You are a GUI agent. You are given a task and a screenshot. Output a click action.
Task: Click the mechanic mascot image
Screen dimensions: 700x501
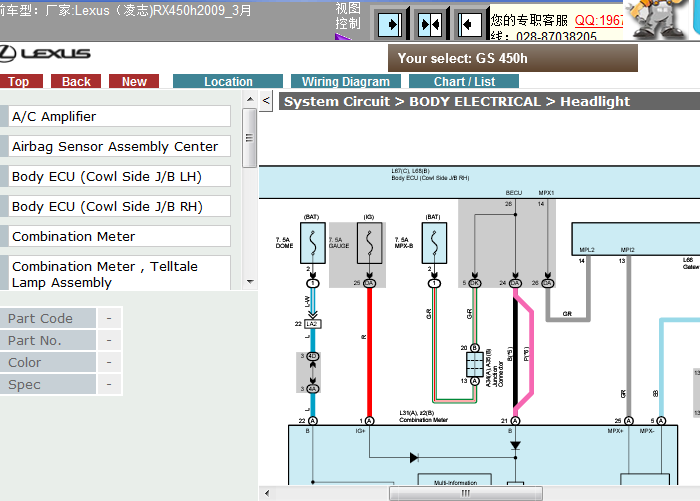656,20
